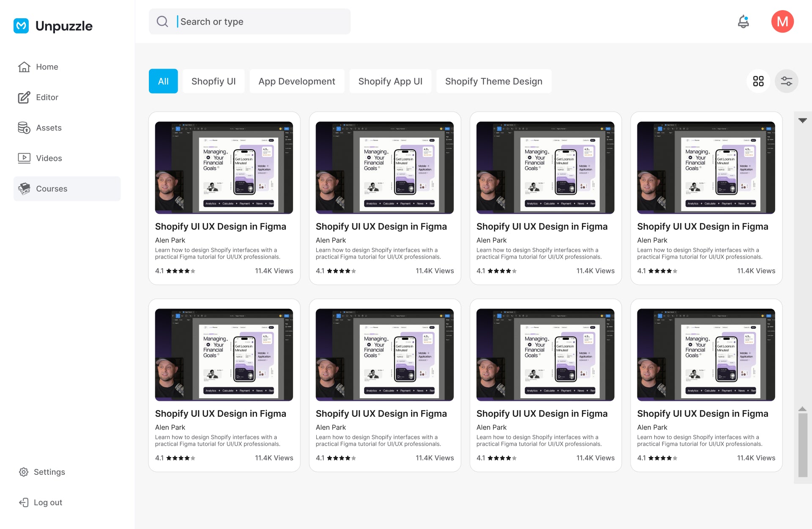Filter by App Development
Viewport: 812px width, 529px height.
pos(296,81)
